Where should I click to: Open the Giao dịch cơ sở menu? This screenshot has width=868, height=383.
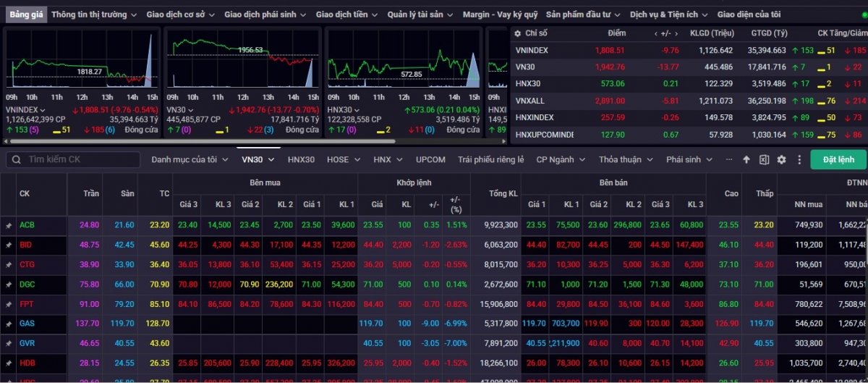click(x=179, y=14)
